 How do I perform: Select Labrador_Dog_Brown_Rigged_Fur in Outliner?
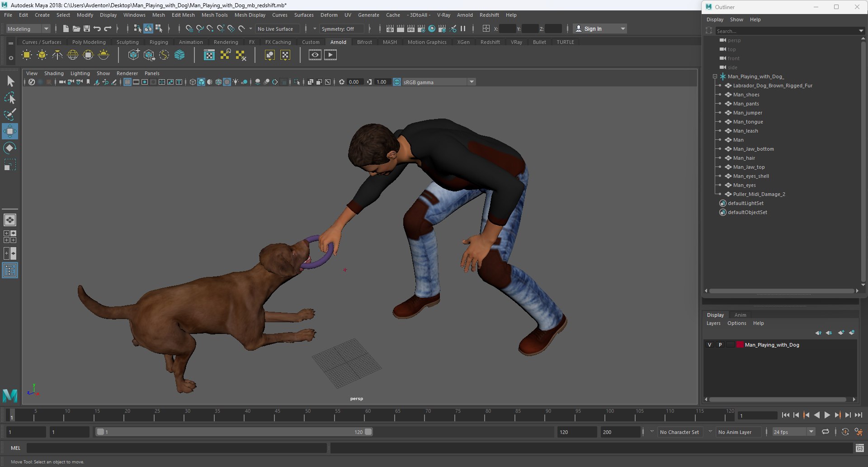coord(772,86)
